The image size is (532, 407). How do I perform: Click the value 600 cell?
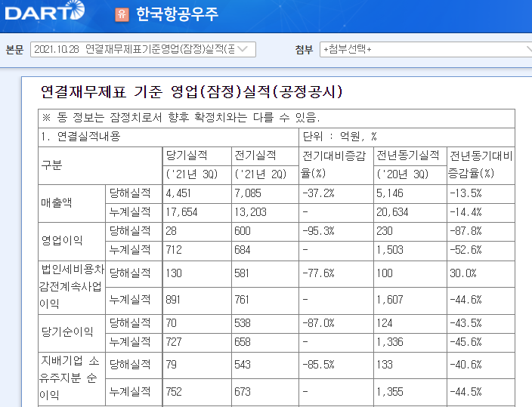(265, 232)
